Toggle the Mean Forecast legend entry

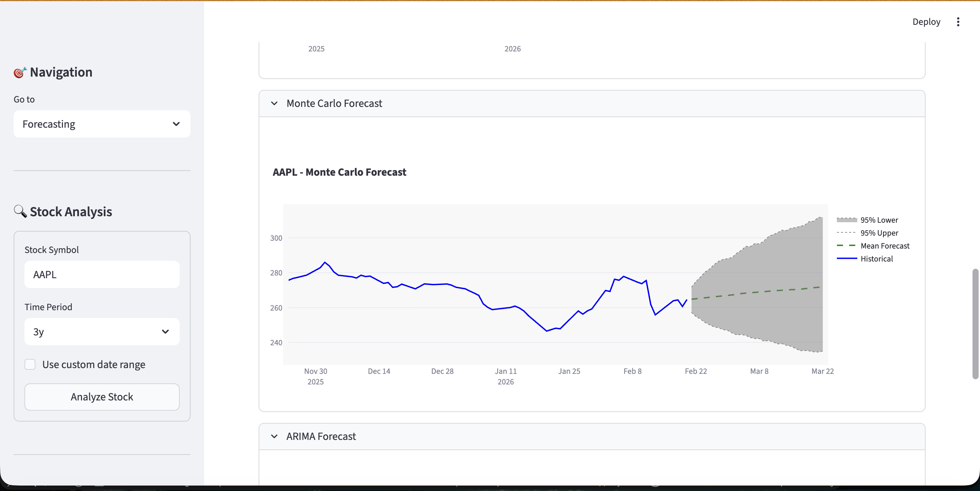point(885,245)
